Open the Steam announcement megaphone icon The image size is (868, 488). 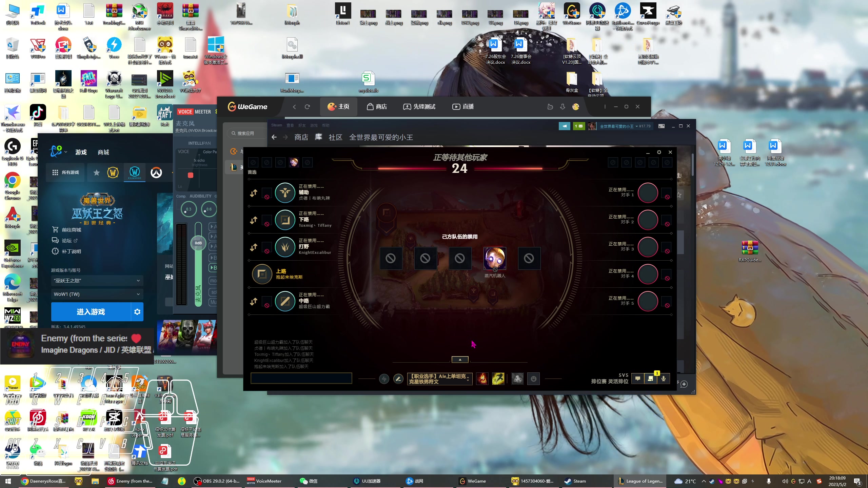point(565,126)
